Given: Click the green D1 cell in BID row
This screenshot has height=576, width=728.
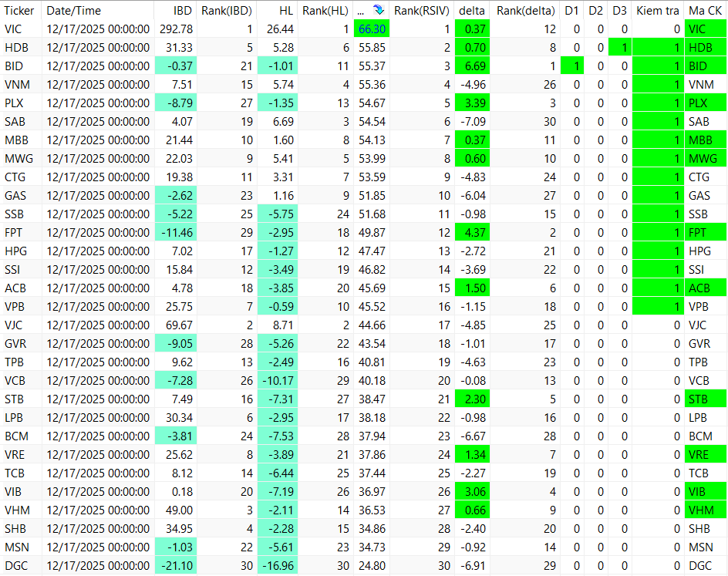Looking at the screenshot, I should point(572,66).
